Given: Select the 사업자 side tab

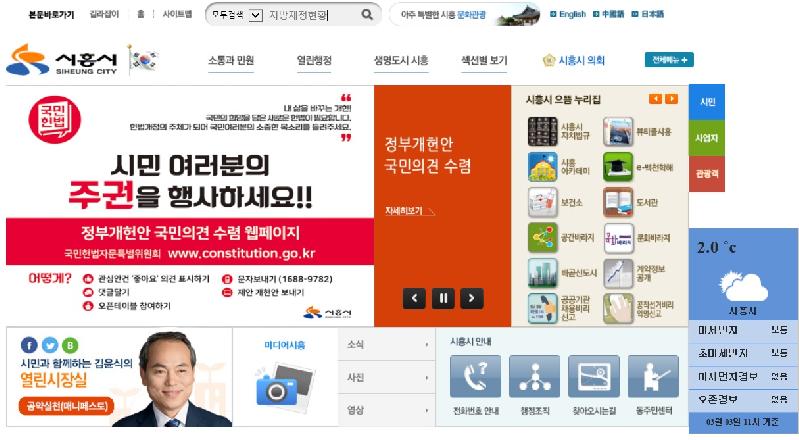Looking at the screenshot, I should 706,138.
